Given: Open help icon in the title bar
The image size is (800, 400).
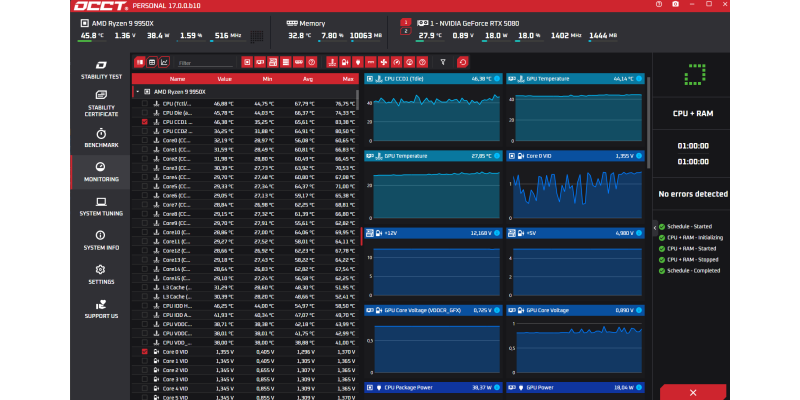Looking at the screenshot, I should [x=659, y=4].
